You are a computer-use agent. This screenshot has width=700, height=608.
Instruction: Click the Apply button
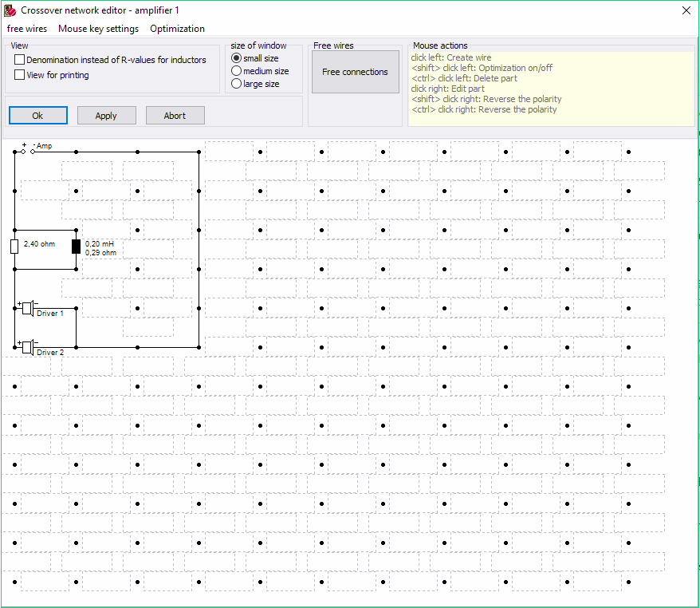point(106,116)
